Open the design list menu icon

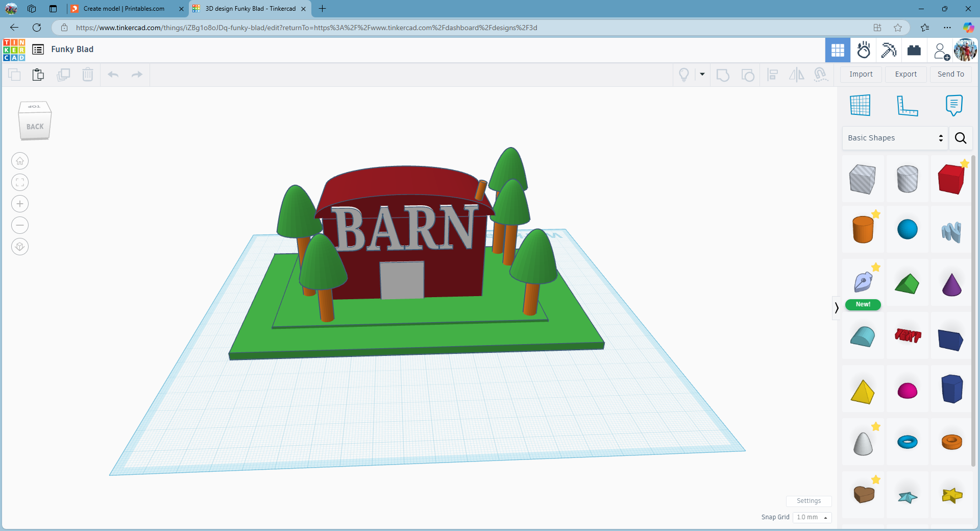(x=38, y=50)
